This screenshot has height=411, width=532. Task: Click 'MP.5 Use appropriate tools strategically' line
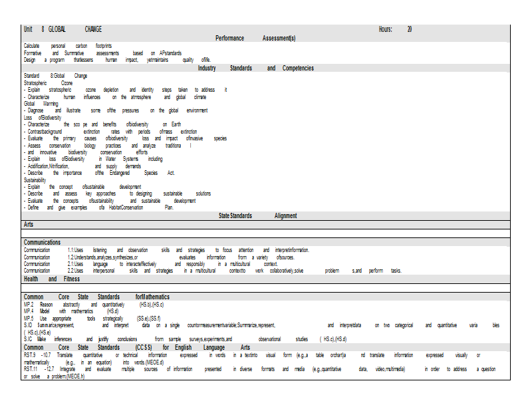click(x=92, y=319)
